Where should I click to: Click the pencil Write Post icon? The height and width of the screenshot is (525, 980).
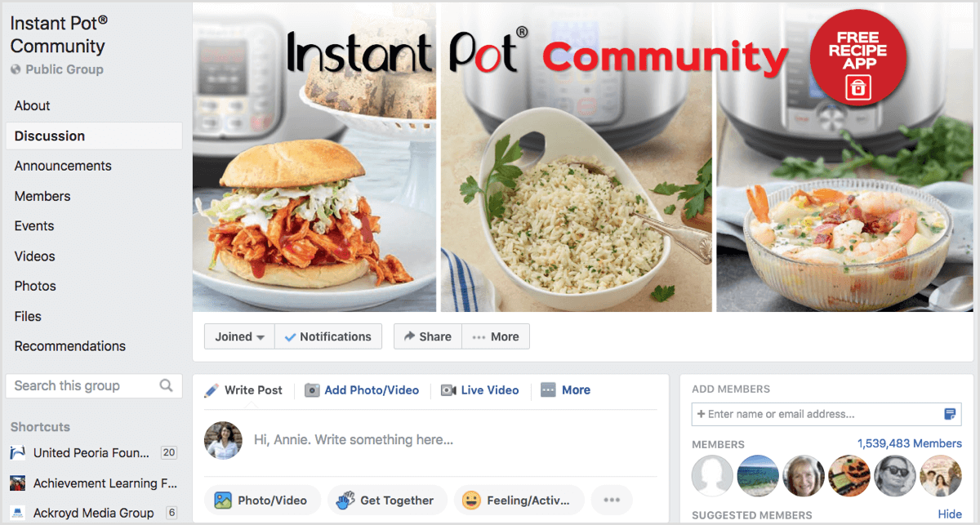point(212,390)
